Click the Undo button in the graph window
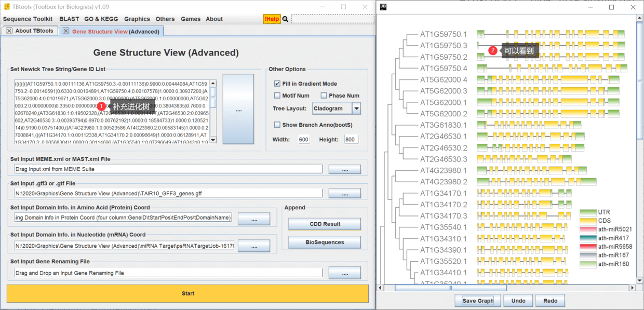644x310 pixels. click(x=518, y=301)
